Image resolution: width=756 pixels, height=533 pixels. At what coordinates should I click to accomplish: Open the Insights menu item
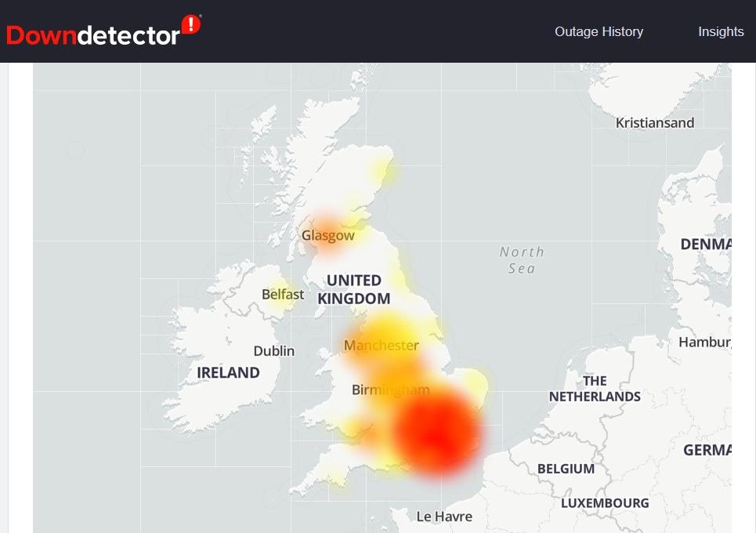tap(721, 31)
